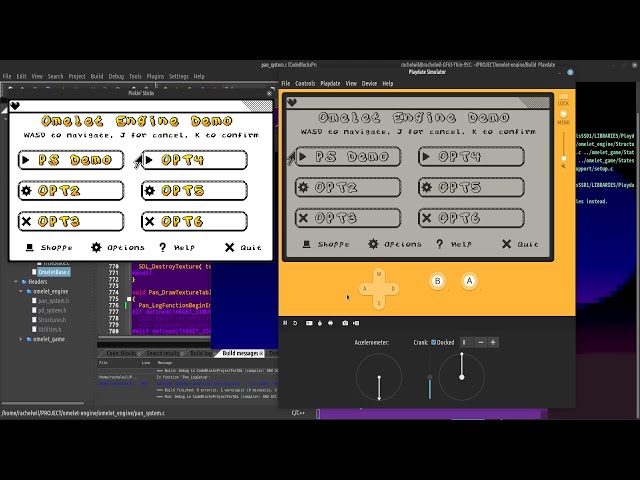This screenshot has width=640, height=480.
Task: Open the simulator Controls menu
Action: coord(305,83)
